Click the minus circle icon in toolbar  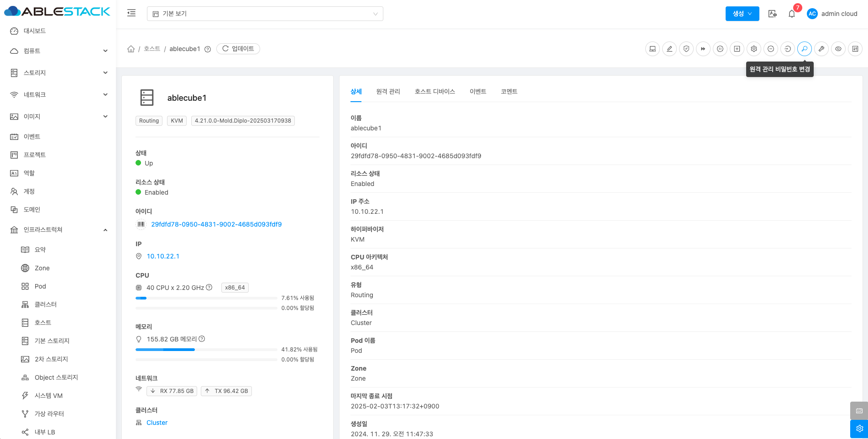pos(771,49)
